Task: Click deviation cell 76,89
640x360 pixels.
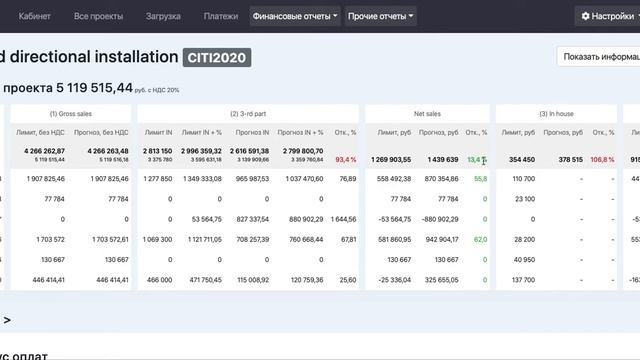Action: [x=348, y=179]
